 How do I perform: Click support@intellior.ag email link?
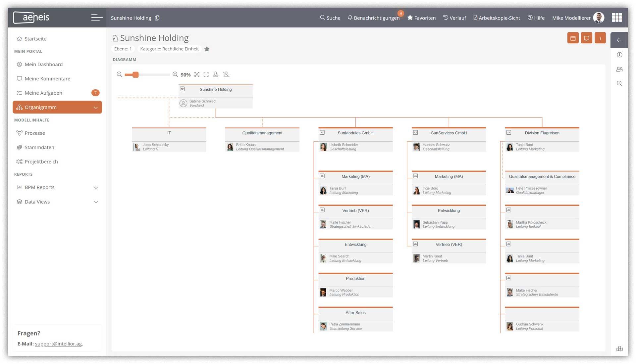coord(58,344)
